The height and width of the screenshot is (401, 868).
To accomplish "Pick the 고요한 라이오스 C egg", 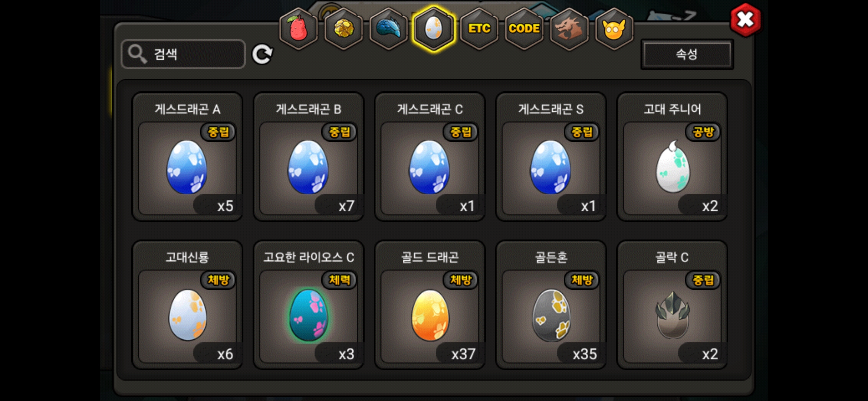I will pos(309,305).
